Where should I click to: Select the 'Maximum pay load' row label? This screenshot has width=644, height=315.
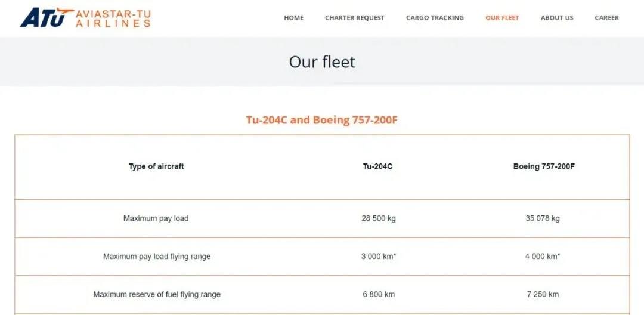[x=156, y=218]
